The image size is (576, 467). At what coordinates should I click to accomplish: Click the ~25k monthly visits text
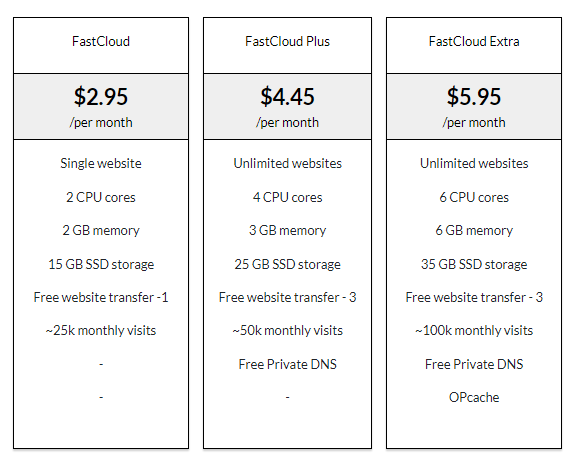tap(101, 330)
